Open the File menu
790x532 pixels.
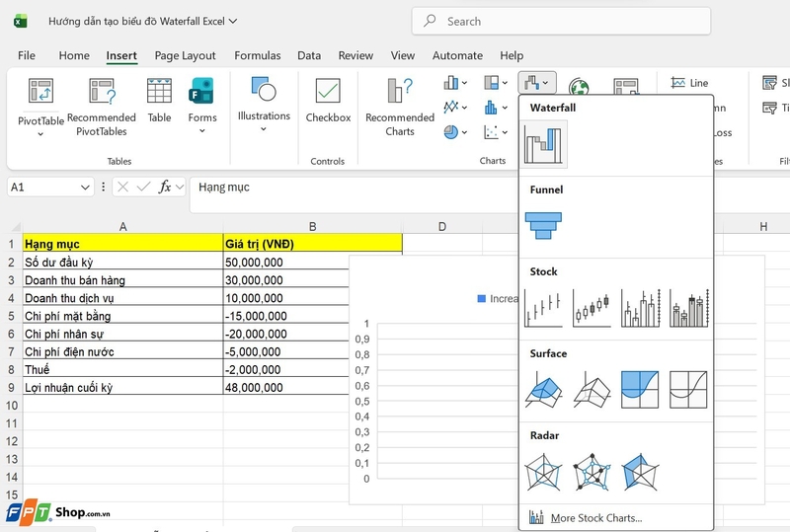coord(27,55)
